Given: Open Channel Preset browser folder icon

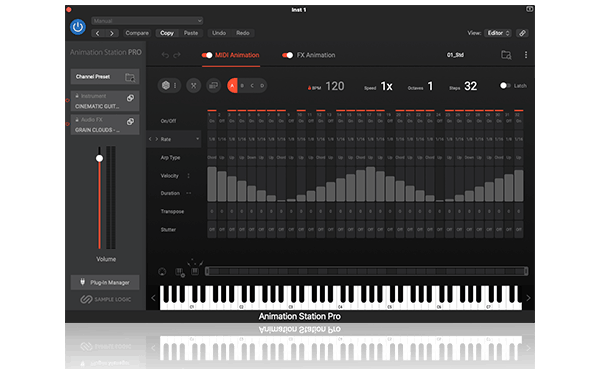Looking at the screenshot, I should point(130,77).
